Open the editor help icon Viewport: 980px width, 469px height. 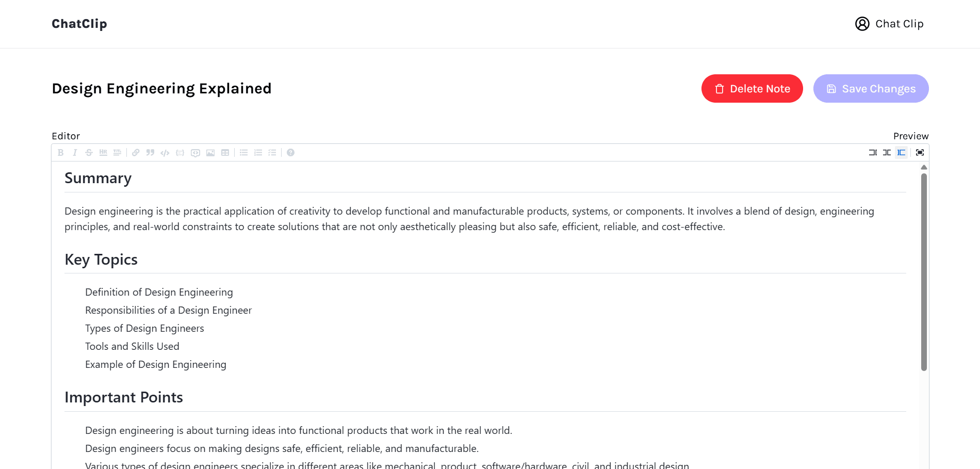(x=291, y=153)
